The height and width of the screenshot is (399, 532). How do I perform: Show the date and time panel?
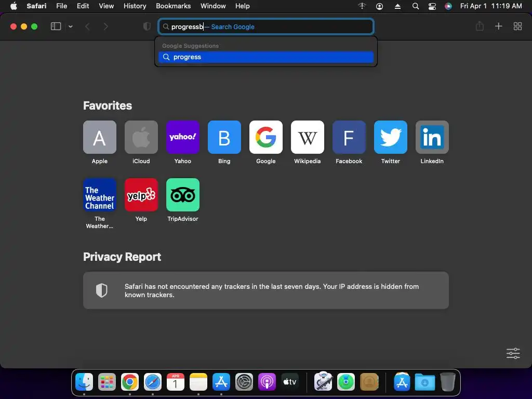pos(491,6)
